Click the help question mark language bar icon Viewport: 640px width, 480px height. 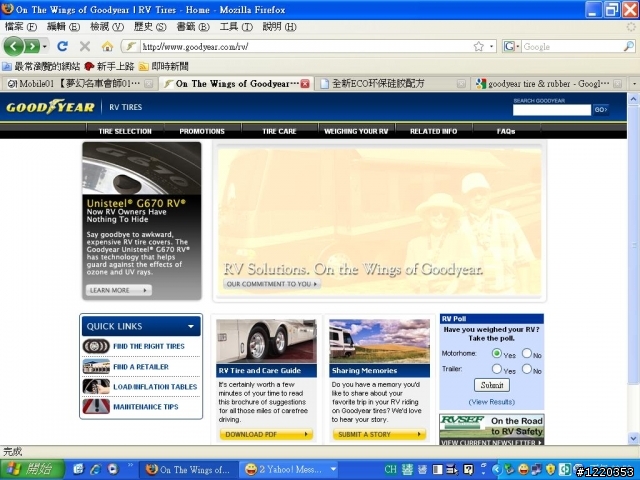point(468,469)
